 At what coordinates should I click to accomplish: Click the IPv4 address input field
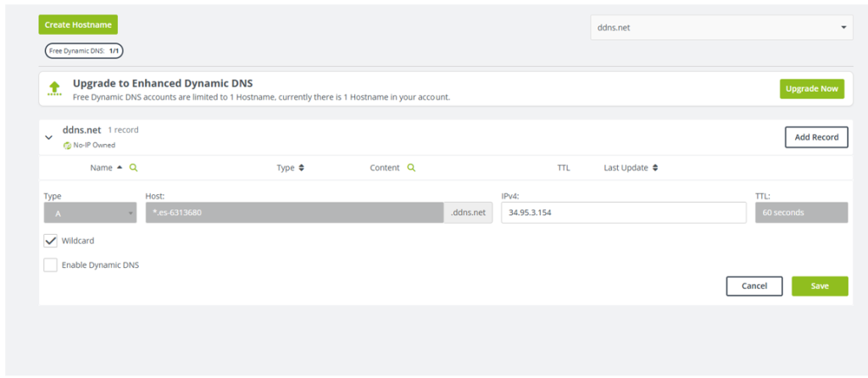click(623, 213)
